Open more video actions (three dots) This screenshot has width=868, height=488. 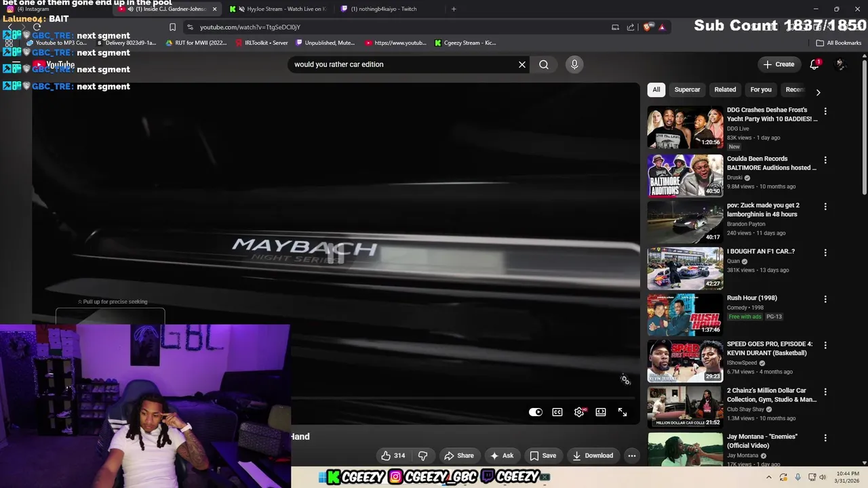coord(632,455)
